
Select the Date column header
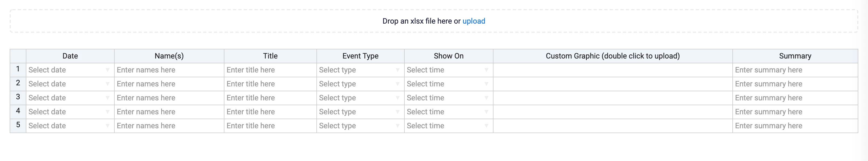[x=70, y=56]
